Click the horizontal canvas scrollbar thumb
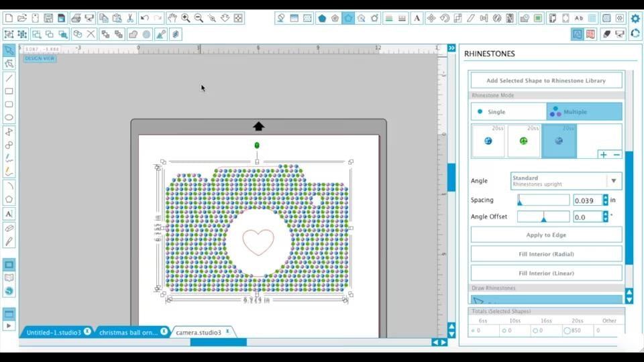 pos(219,343)
